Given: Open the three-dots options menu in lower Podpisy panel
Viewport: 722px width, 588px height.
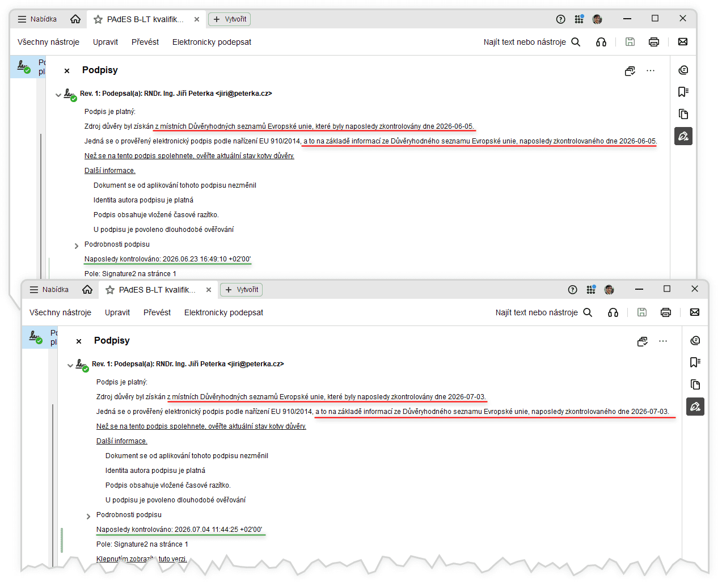Looking at the screenshot, I should coord(663,341).
